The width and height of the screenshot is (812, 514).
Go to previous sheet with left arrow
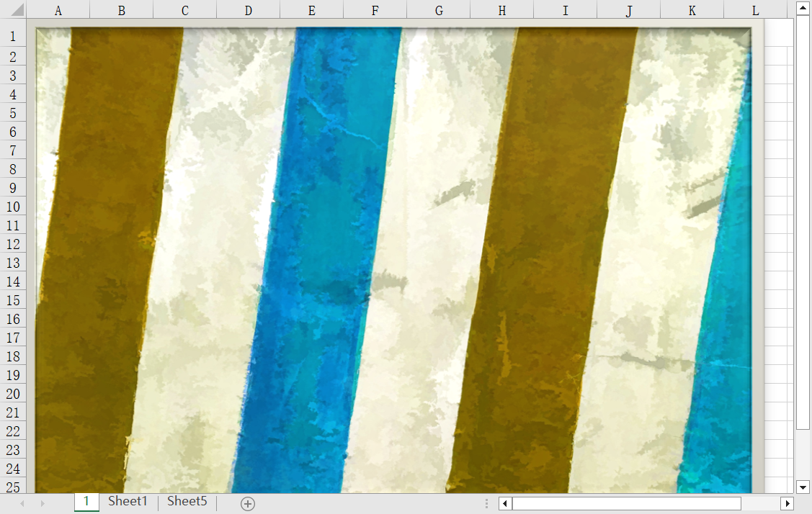click(22, 503)
